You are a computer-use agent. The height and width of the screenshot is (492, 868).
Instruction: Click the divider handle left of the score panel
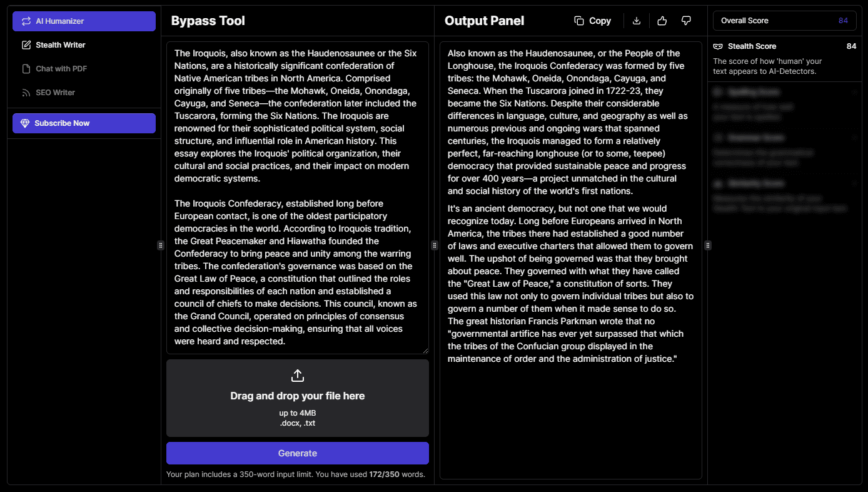pyautogui.click(x=708, y=245)
